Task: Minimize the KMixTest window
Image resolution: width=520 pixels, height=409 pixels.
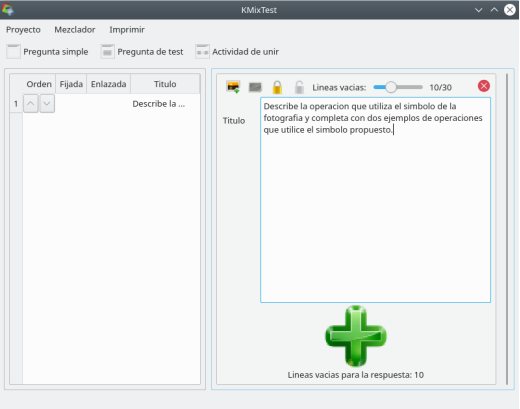Action: pyautogui.click(x=478, y=10)
